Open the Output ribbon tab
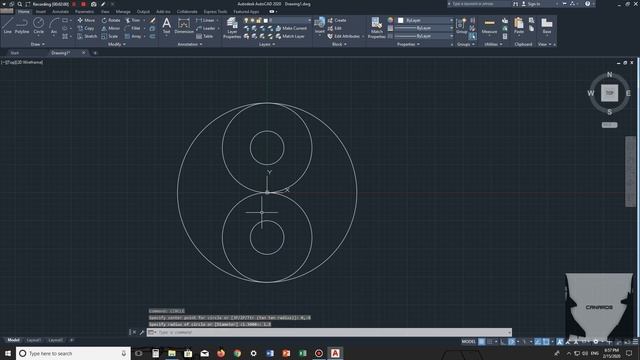Image resolution: width=640 pixels, height=360 pixels. [143, 11]
